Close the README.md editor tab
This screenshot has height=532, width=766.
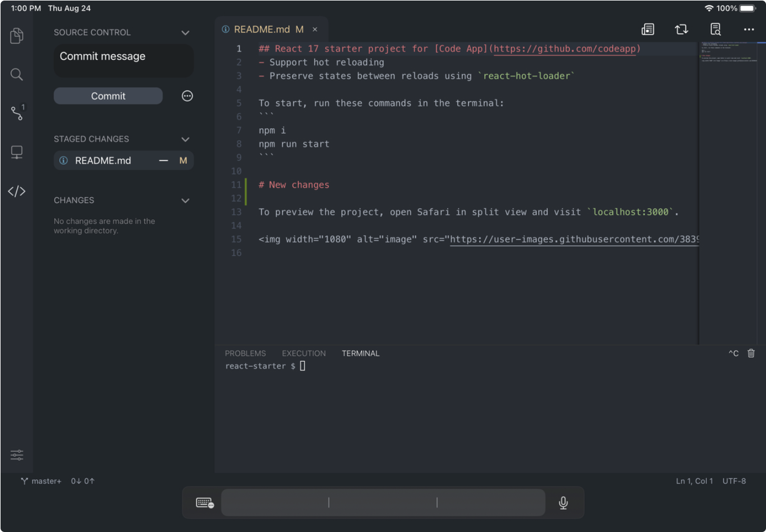(315, 29)
